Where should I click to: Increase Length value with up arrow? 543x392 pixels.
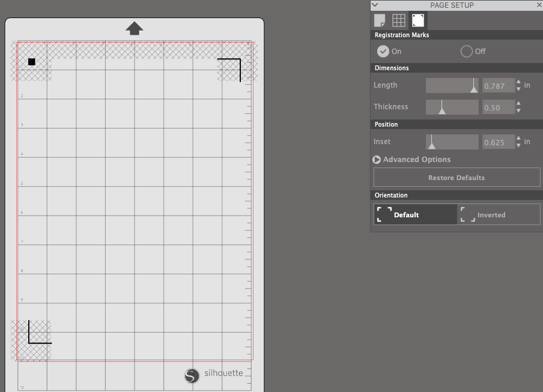coord(518,82)
